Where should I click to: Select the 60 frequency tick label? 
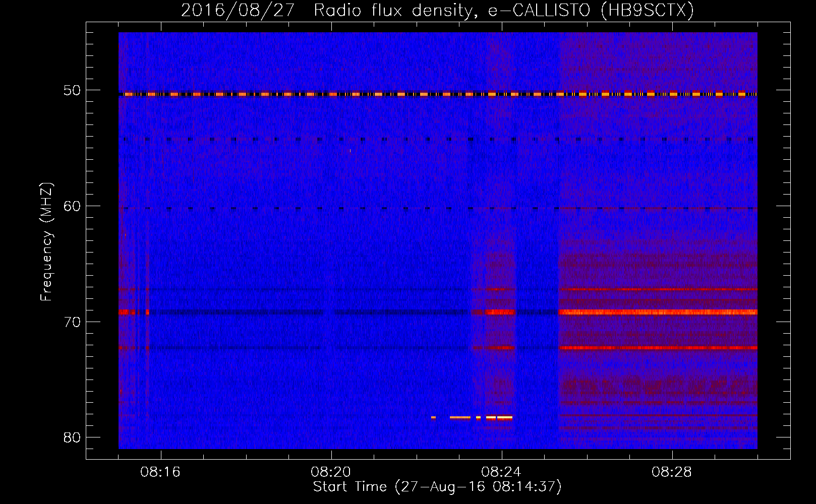click(x=72, y=206)
